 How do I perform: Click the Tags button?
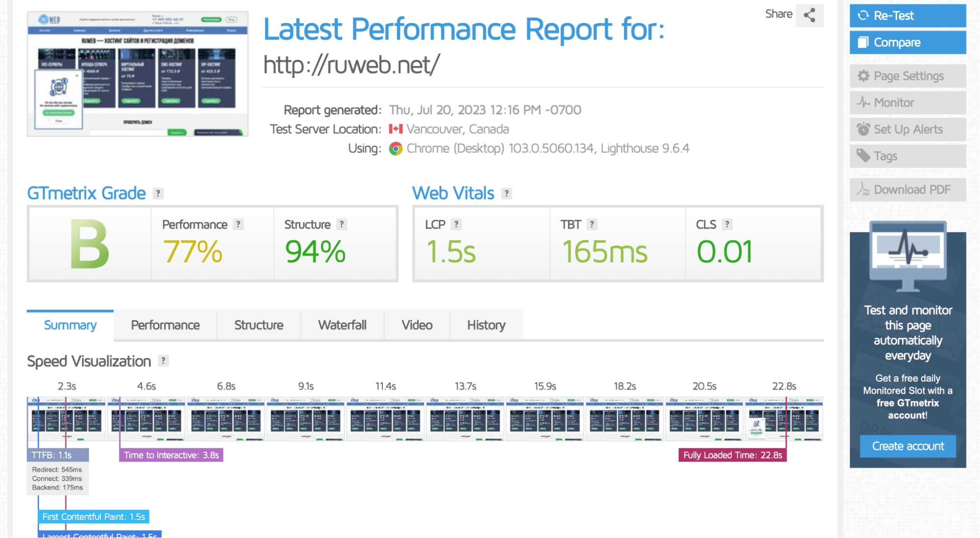[x=907, y=156]
